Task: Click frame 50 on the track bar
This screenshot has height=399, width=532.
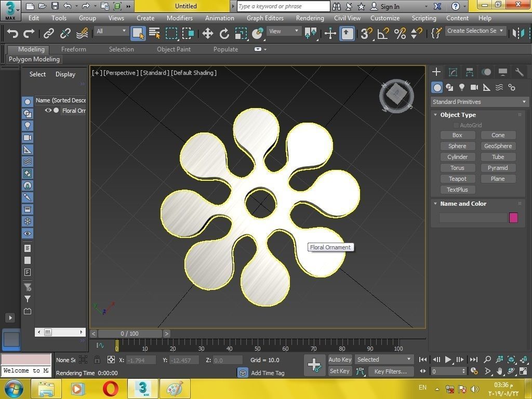Action: [x=258, y=345]
